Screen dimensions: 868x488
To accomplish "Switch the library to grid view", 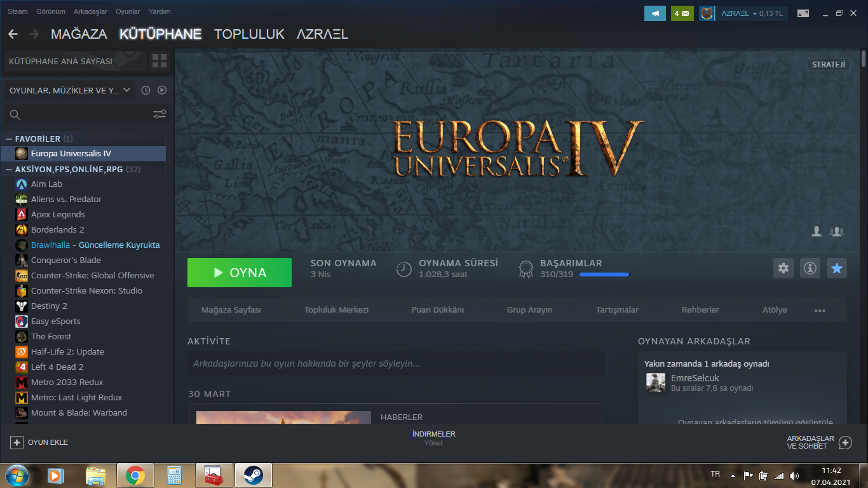I will click(x=159, y=61).
